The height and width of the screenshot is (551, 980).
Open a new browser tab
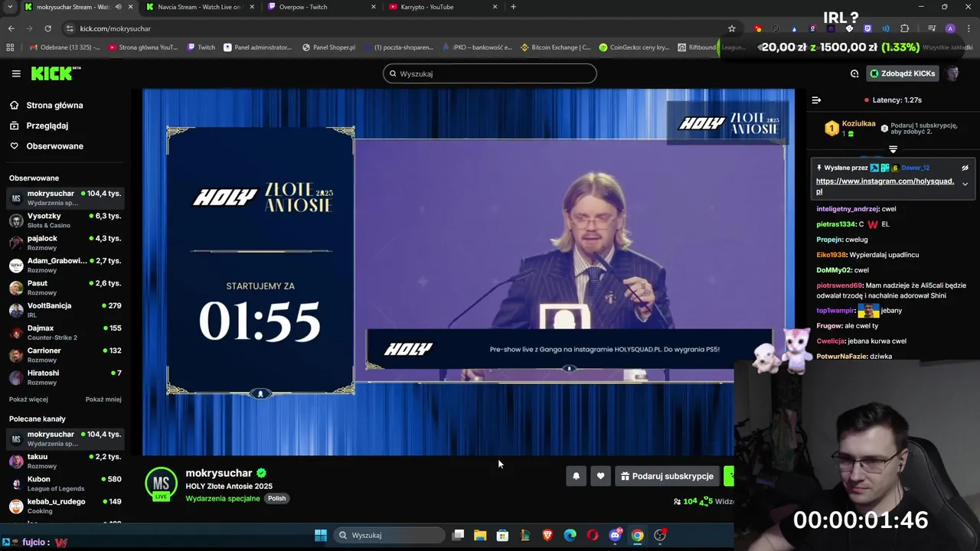(513, 7)
